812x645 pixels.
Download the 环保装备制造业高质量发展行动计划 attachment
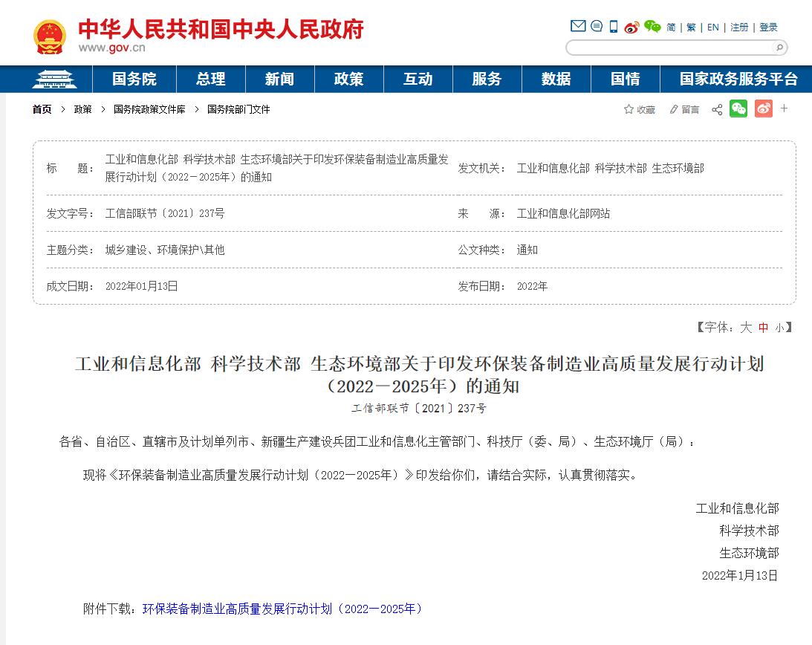coord(284,609)
